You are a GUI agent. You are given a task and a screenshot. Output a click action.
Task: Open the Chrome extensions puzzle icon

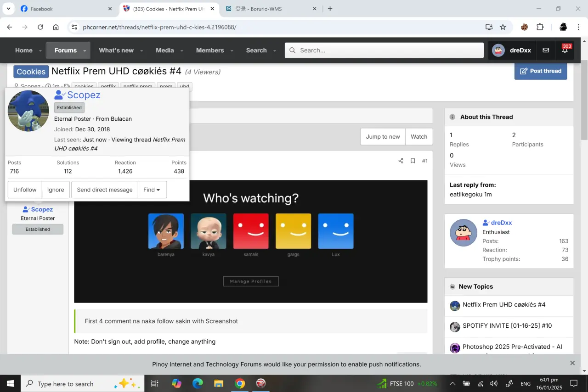tap(540, 27)
